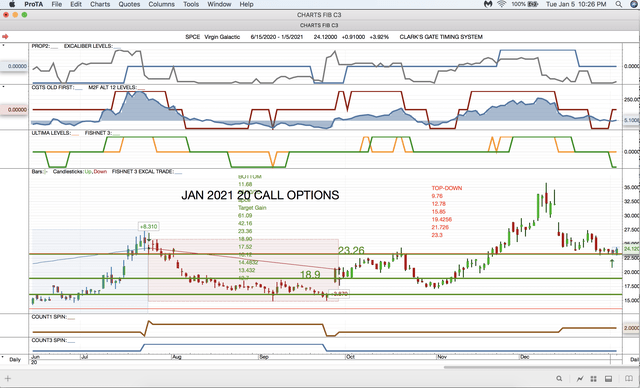Toggle the bottom panel layout icon
This screenshot has height=388, width=640.
click(608, 379)
